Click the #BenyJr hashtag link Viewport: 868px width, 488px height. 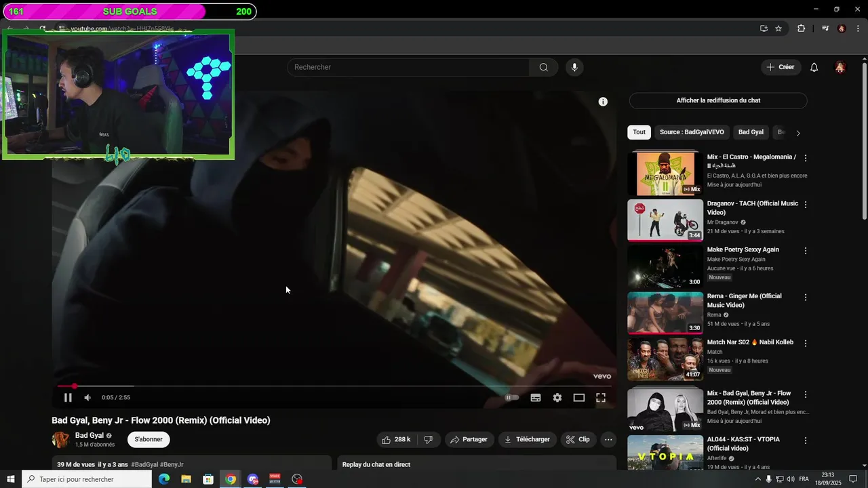[172, 464]
